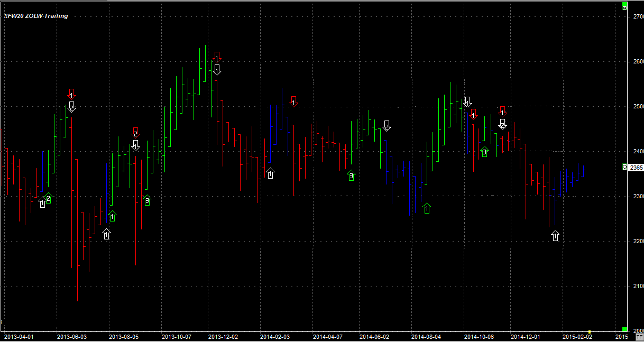Image resolution: width=644 pixels, height=342 pixels.
Task: Click the 2013-04-01 date label
Action: coord(19,336)
